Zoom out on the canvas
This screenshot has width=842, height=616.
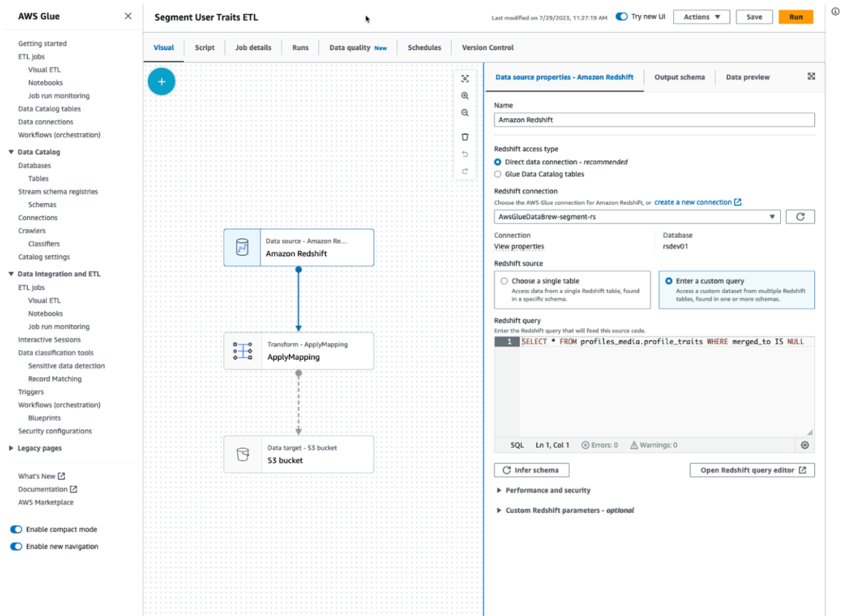[x=465, y=113]
